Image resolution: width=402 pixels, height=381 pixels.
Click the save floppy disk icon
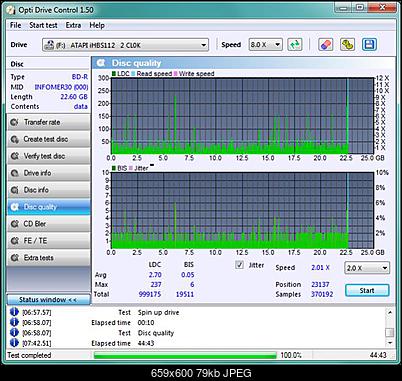pyautogui.click(x=369, y=45)
